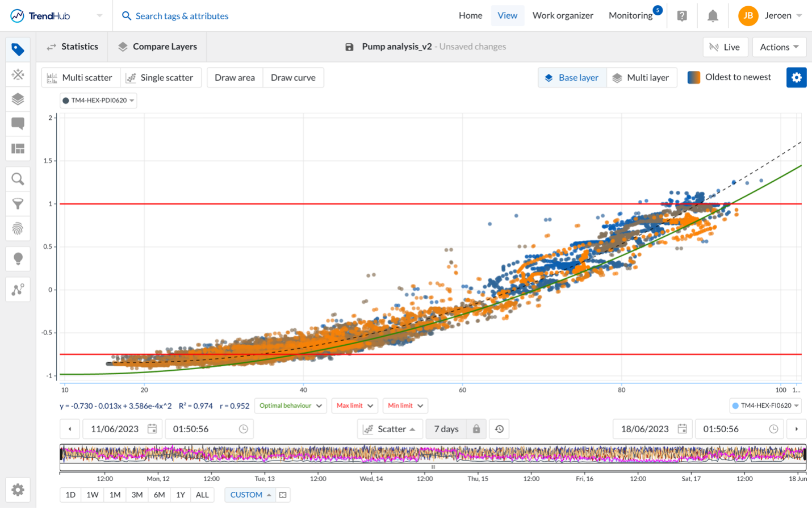
Task: Open the TM4-HEX-PDI0620 y-axis tag dropdown
Action: click(98, 101)
